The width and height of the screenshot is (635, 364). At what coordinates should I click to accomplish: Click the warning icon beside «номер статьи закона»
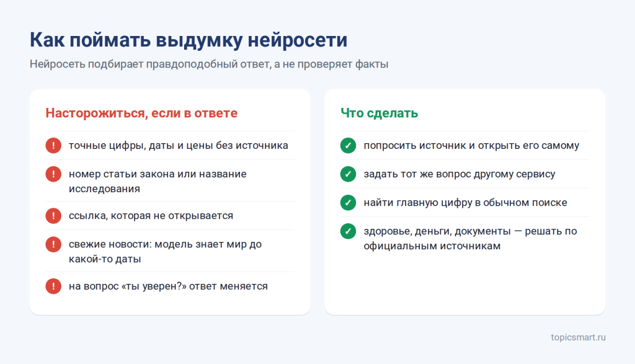[x=53, y=174]
